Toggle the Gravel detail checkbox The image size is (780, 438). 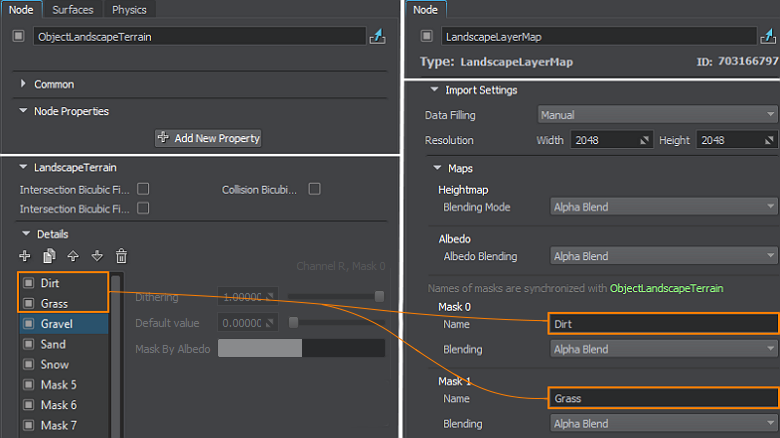(29, 324)
